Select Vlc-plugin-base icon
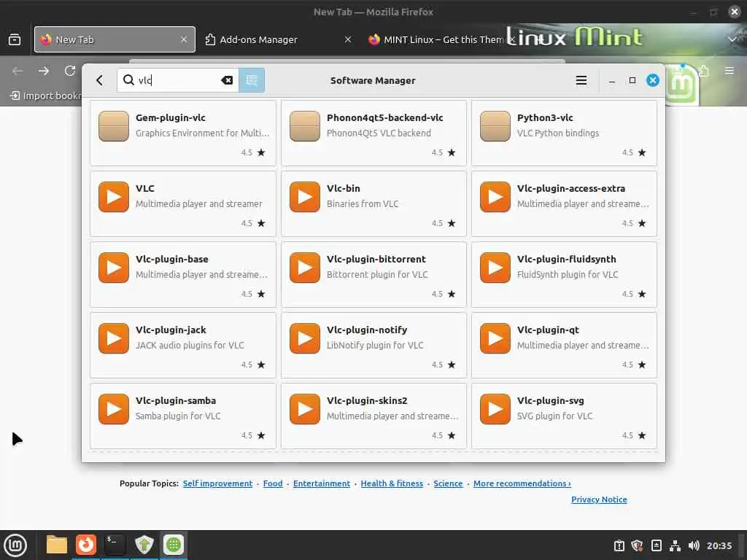 [114, 268]
